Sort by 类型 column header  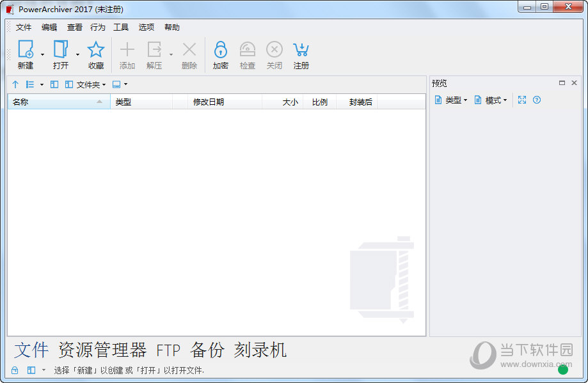pos(141,102)
